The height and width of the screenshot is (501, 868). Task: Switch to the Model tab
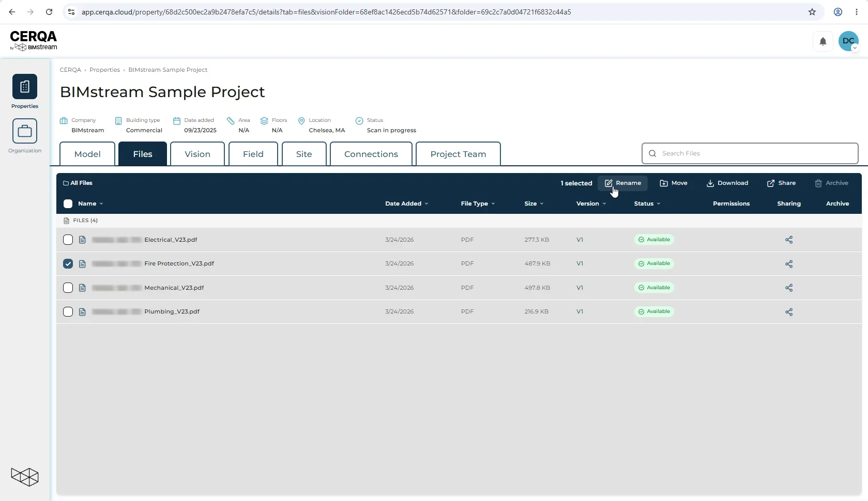coord(87,154)
